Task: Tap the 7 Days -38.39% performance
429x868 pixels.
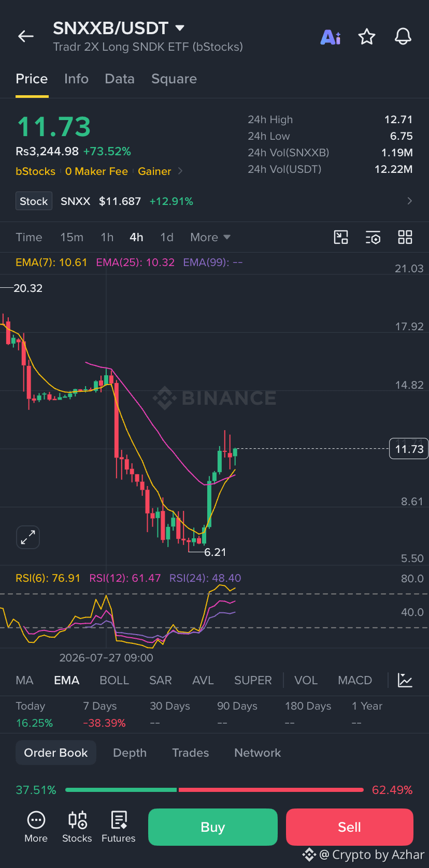Action: pos(104,714)
